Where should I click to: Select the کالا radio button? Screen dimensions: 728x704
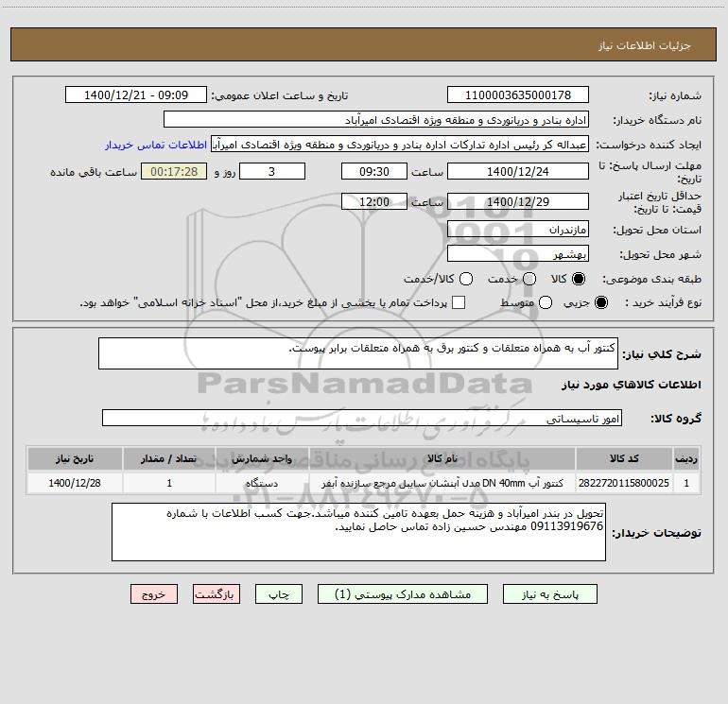(x=579, y=279)
